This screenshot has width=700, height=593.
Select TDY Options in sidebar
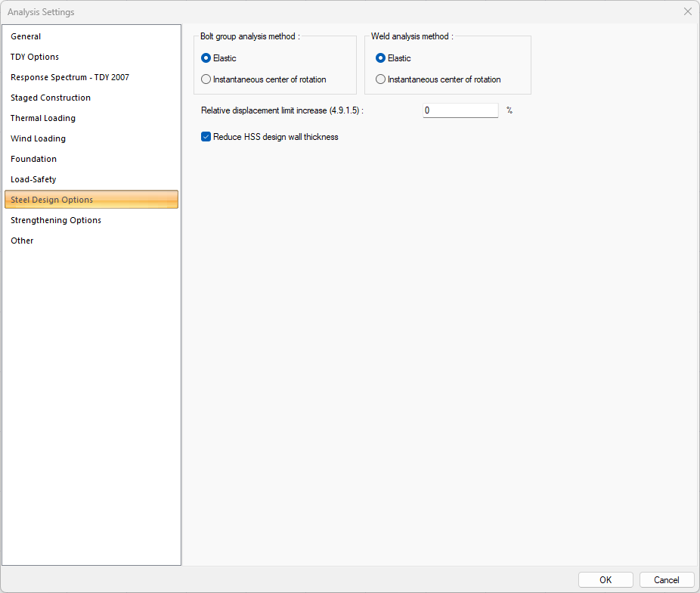tap(35, 57)
